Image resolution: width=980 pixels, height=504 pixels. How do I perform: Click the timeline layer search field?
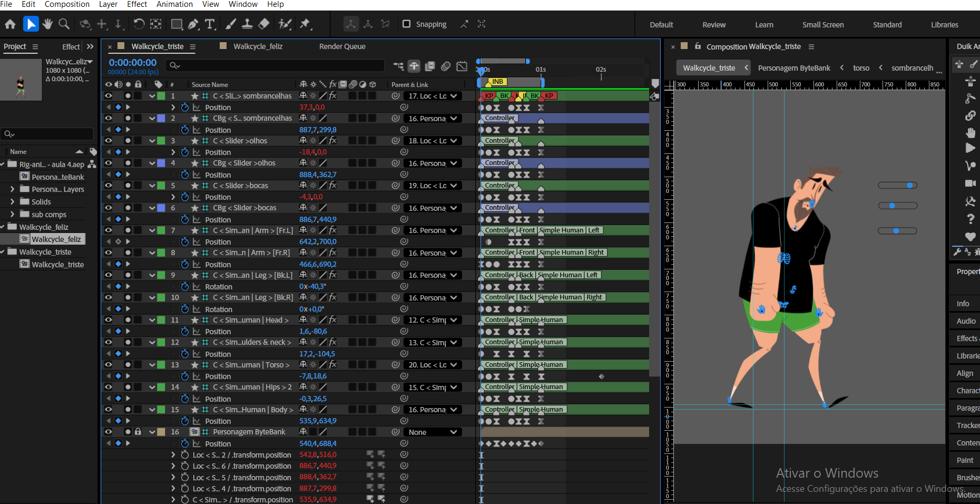click(x=279, y=65)
